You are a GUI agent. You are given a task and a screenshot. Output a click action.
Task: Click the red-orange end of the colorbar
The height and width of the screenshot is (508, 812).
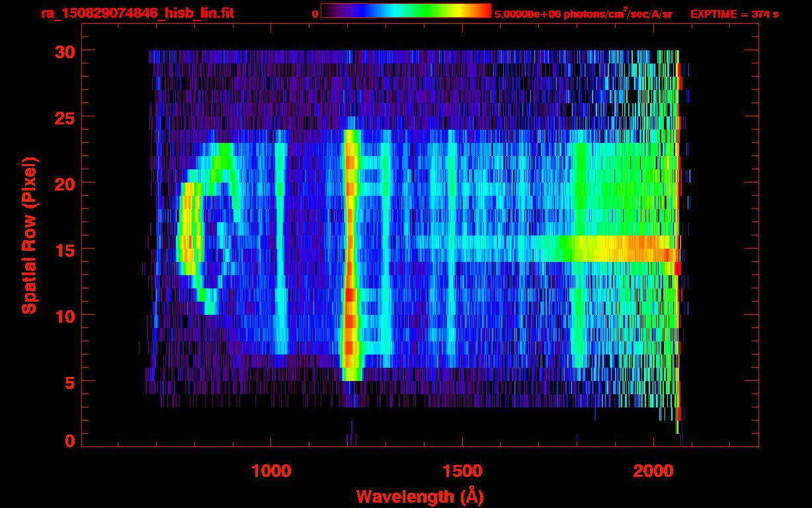479,11
